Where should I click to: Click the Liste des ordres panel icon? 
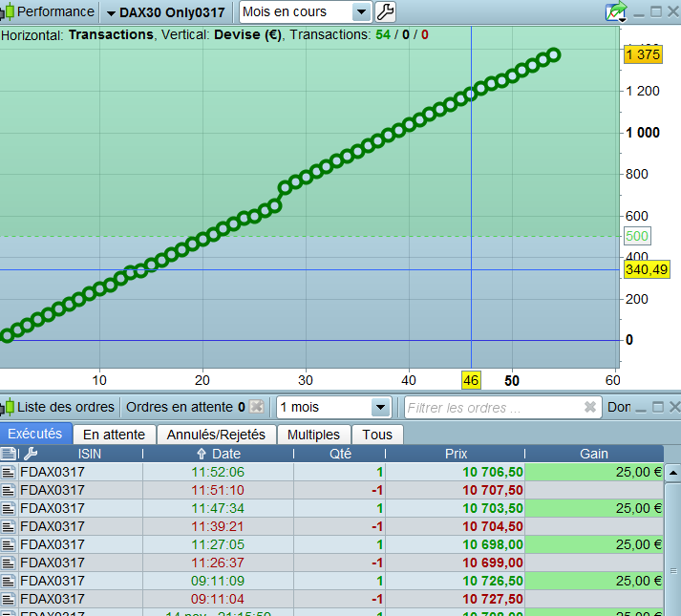(8, 408)
